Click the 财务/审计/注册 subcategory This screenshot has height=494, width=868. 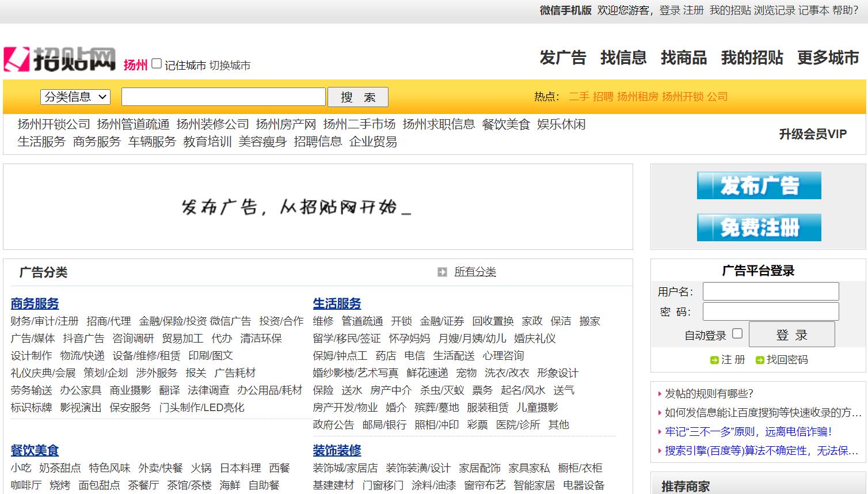pos(45,321)
